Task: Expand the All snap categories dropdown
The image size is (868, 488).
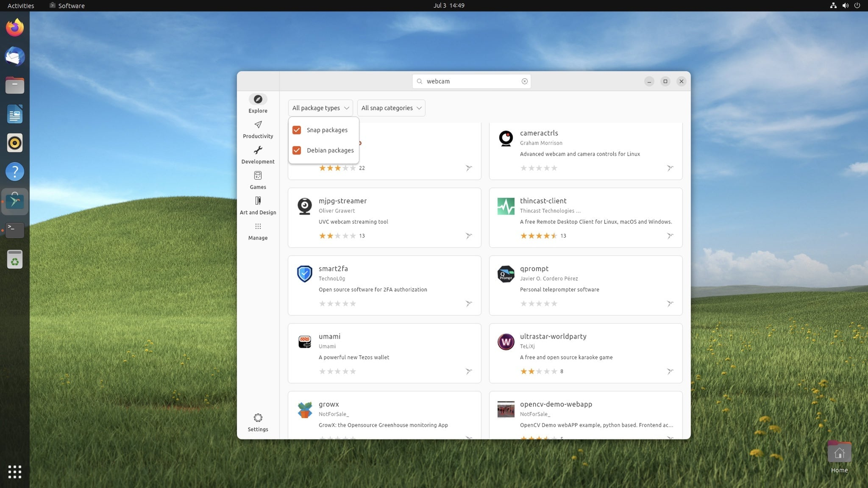Action: (x=391, y=108)
